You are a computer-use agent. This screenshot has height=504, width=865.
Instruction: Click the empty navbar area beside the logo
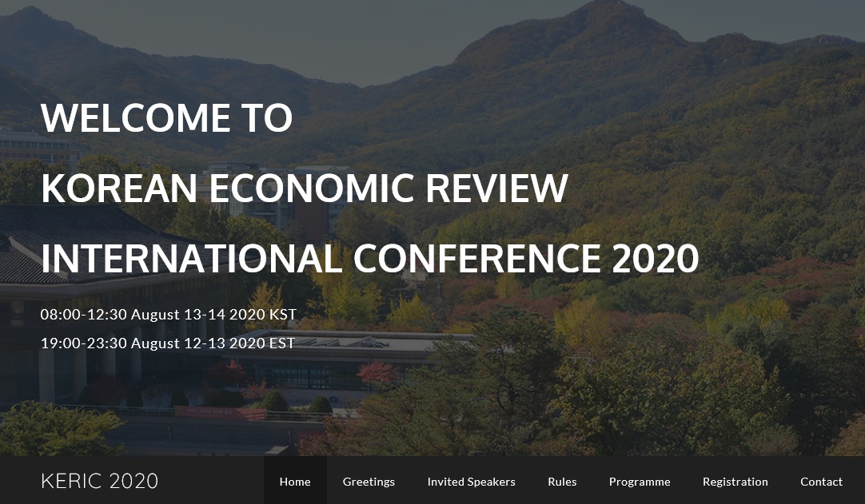[x=212, y=481]
